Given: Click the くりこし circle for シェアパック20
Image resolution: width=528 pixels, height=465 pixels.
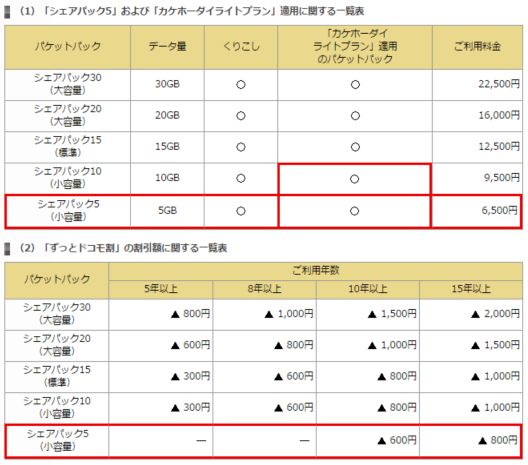Looking at the screenshot, I should (241, 116).
